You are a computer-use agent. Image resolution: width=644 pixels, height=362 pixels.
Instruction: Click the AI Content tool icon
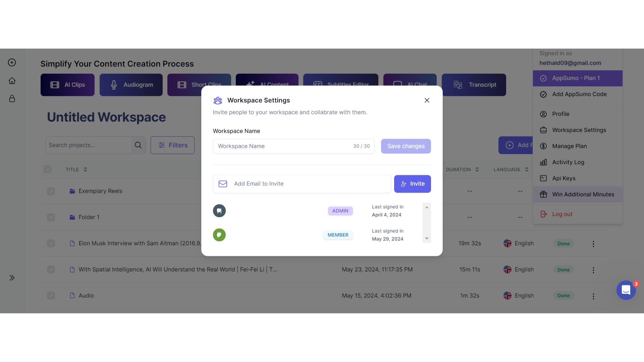click(x=250, y=85)
